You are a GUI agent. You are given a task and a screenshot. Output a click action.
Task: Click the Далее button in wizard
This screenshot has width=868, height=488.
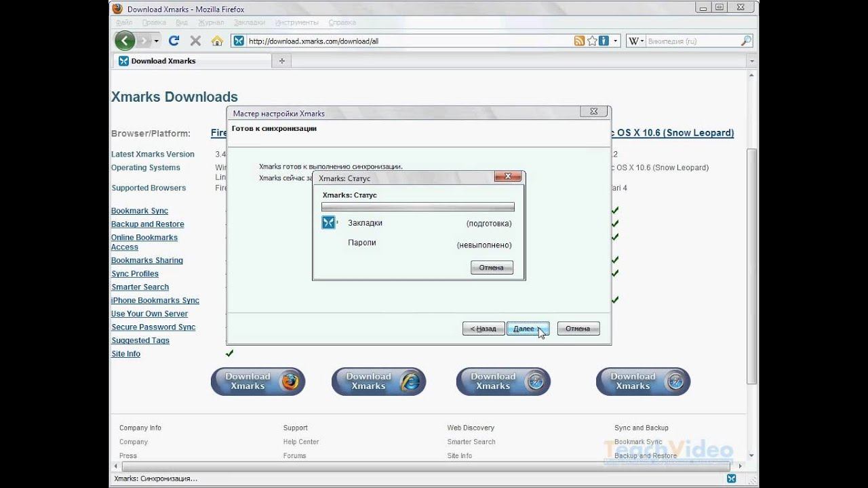point(528,329)
